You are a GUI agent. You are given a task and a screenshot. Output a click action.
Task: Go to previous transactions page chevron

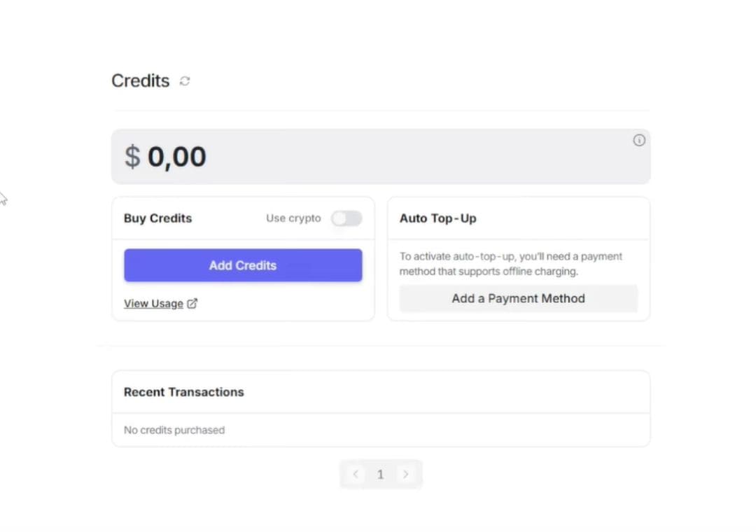(x=356, y=474)
